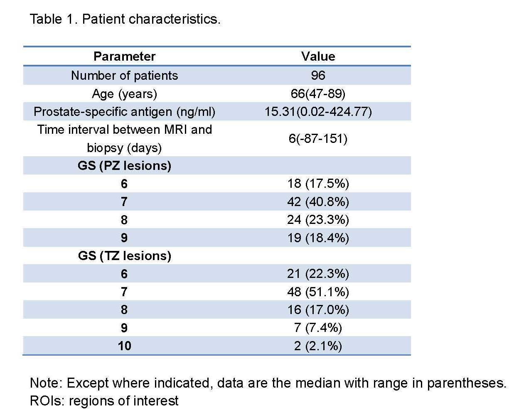Select the value 48 (51.1%)
519x420 pixels.
318,292
